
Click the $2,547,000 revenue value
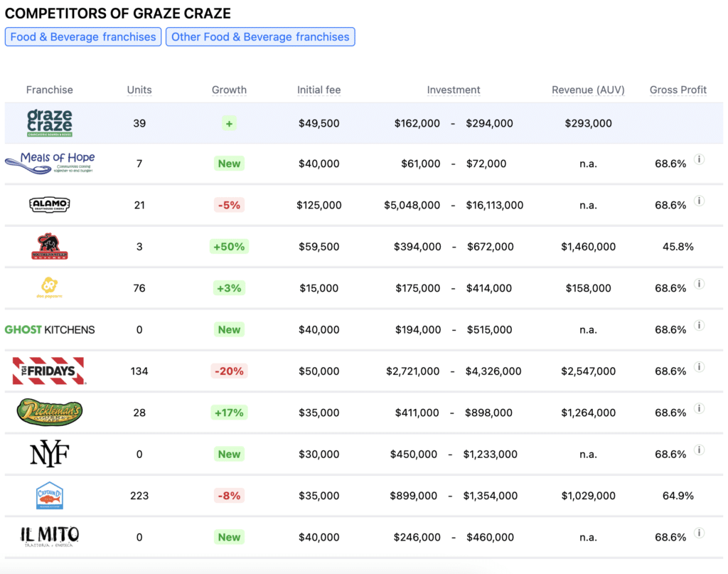pyautogui.click(x=588, y=371)
